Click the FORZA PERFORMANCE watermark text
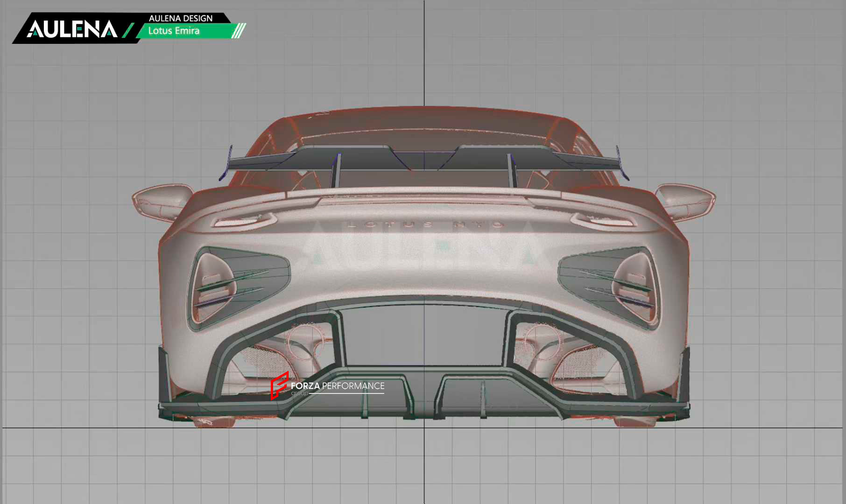The height and width of the screenshot is (504, 846). click(338, 386)
